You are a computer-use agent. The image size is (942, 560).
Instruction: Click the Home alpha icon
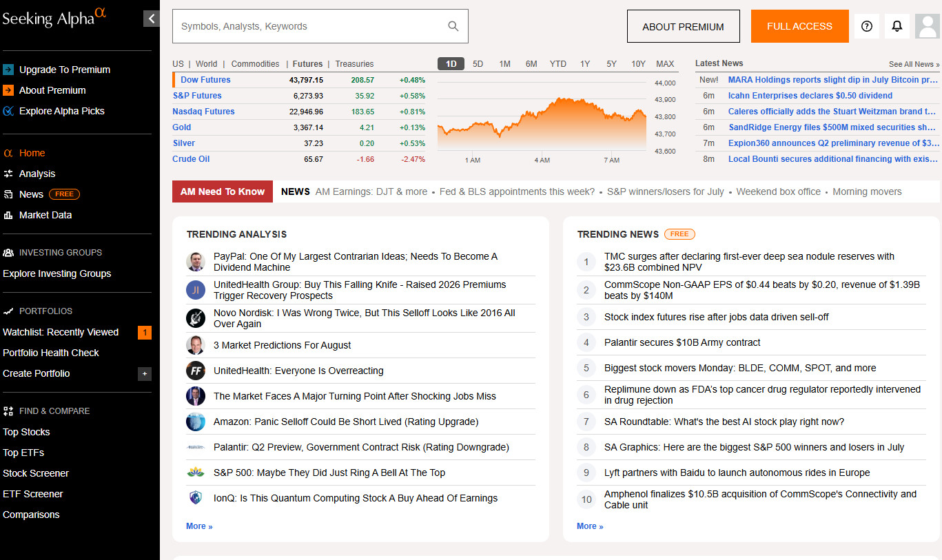[x=8, y=153]
